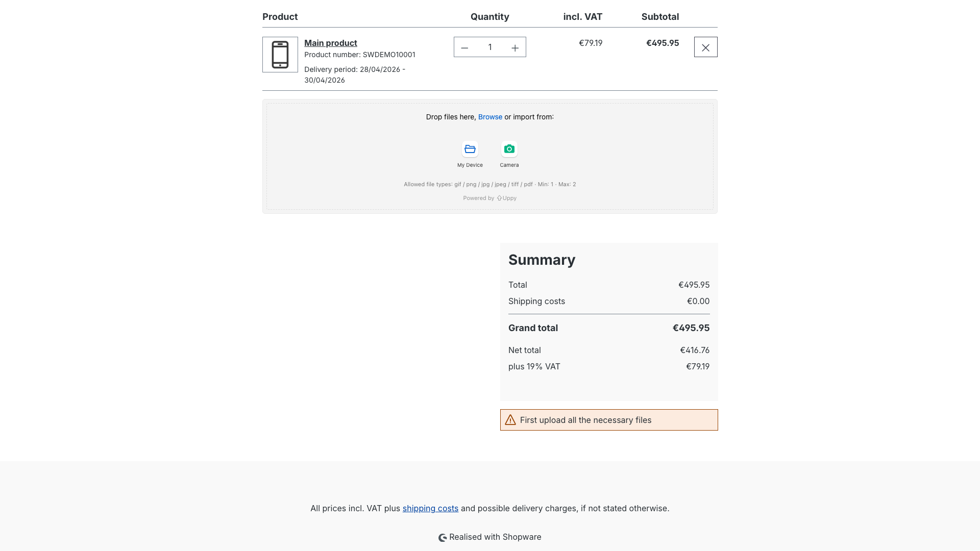Click Realised with Shopware text
Screen dimensions: 980x551
coord(495,537)
